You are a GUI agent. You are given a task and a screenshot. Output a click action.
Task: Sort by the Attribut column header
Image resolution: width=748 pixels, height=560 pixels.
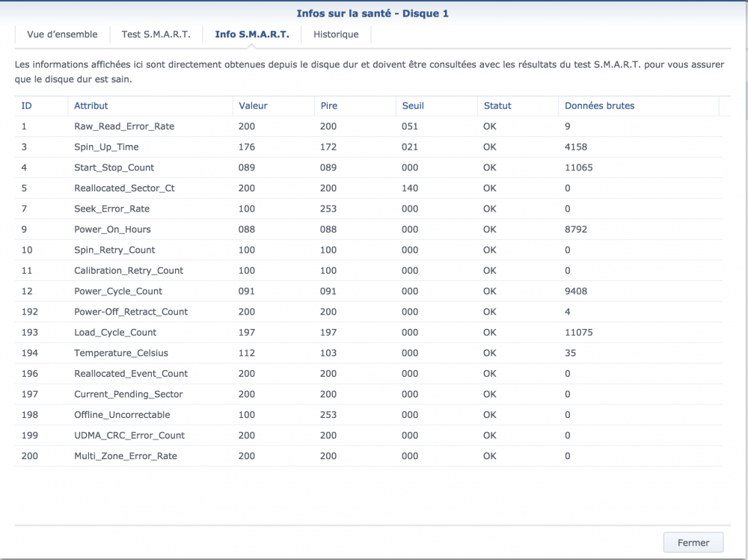tap(150, 106)
